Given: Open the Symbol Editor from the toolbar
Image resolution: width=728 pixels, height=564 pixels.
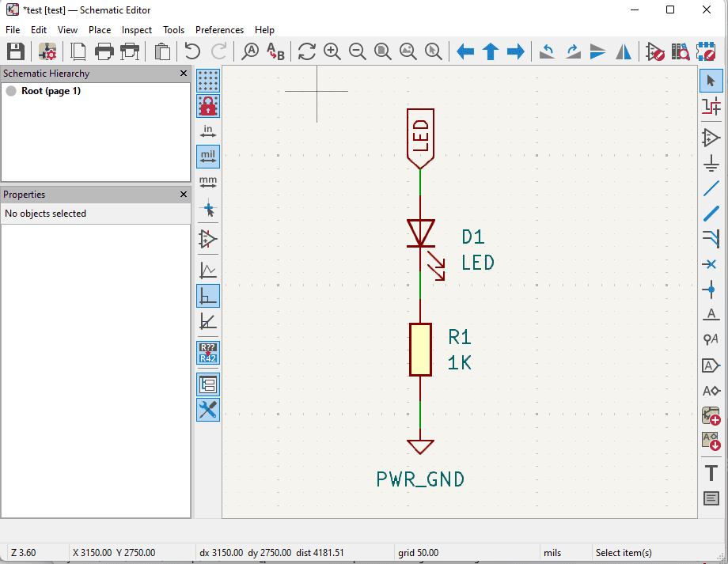Looking at the screenshot, I should pyautogui.click(x=654, y=51).
